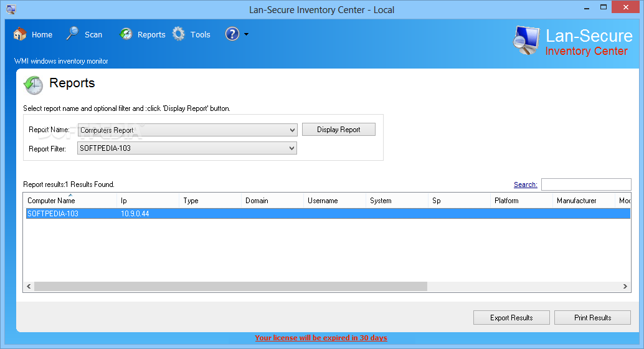Open the Help question mark icon
Image resolution: width=644 pixels, height=349 pixels.
tap(232, 34)
